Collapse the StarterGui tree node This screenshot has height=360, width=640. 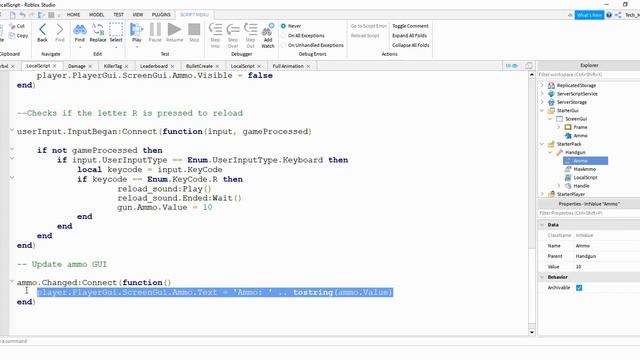click(x=542, y=111)
